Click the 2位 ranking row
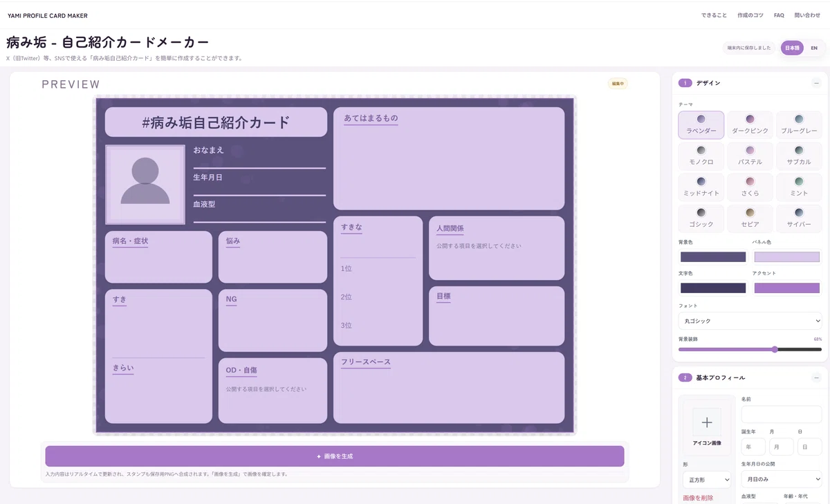830x504 pixels. 378,297
